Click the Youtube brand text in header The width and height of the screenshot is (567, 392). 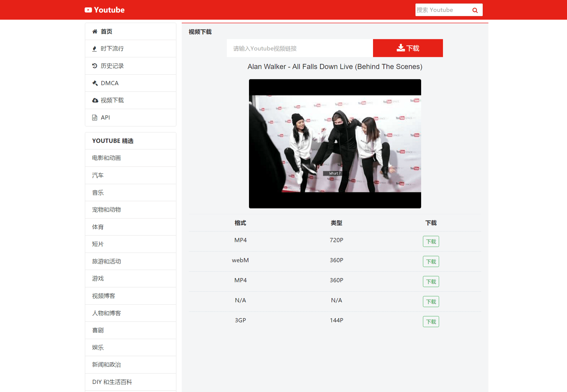point(109,10)
